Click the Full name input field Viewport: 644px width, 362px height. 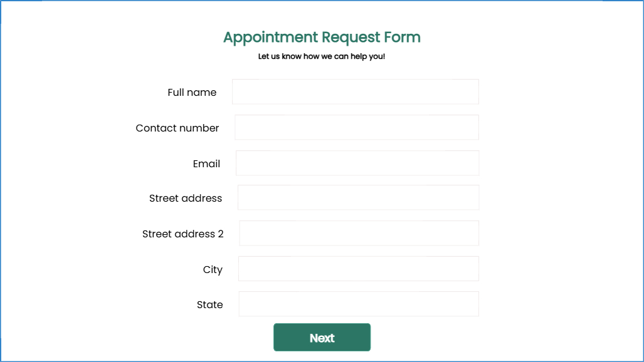(355, 91)
